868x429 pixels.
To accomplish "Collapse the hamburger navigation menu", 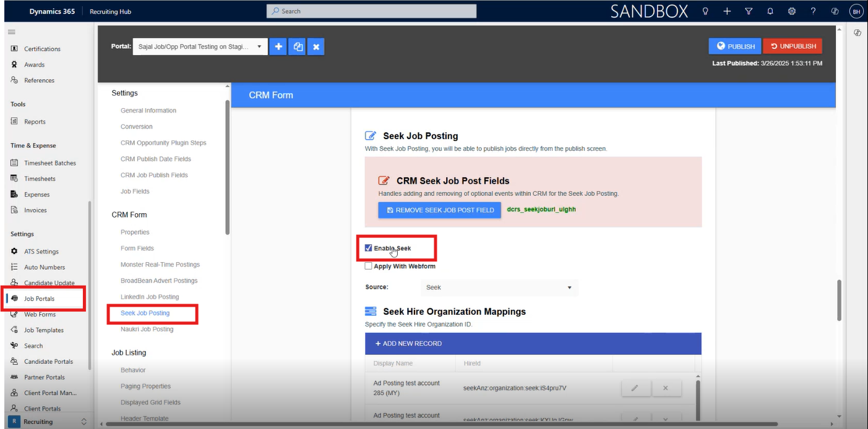I will (x=12, y=32).
